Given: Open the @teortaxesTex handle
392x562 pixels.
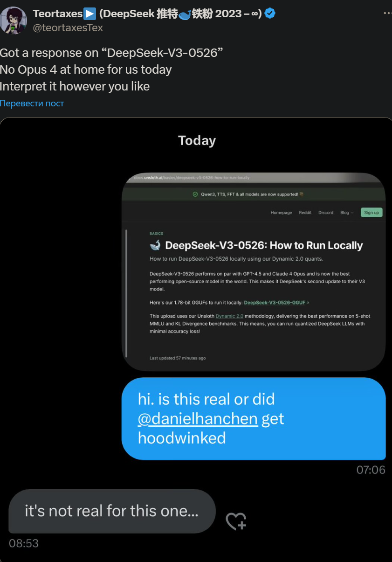Looking at the screenshot, I should tap(68, 28).
